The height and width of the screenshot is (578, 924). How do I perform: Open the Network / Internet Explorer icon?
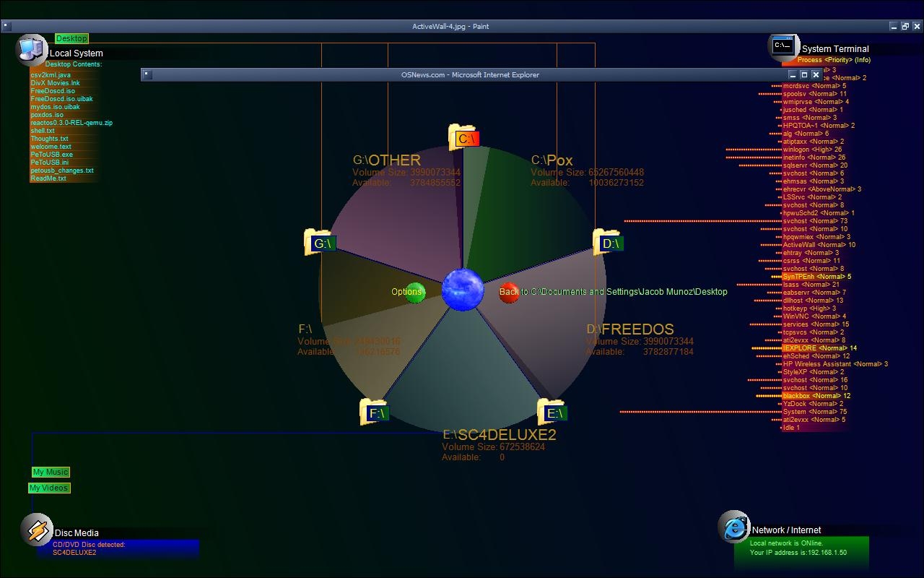[734, 527]
